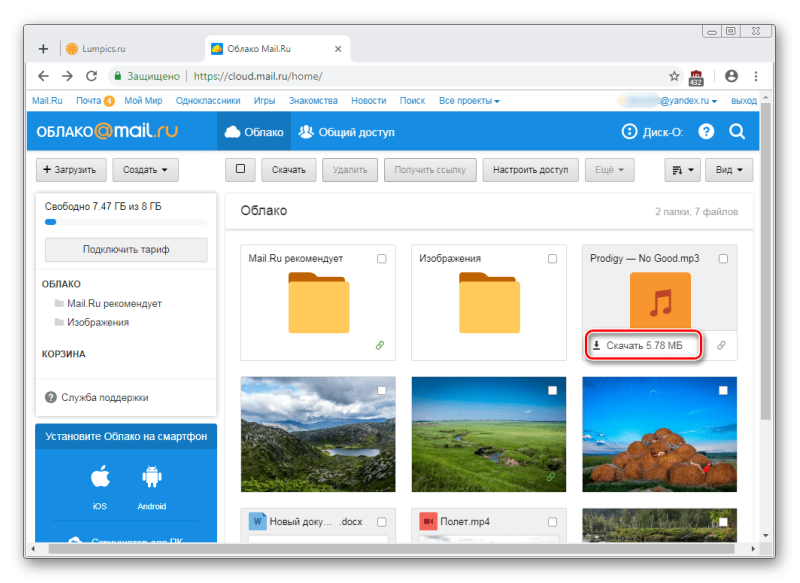Click the page vertical scrollbar thumb

coord(765,260)
